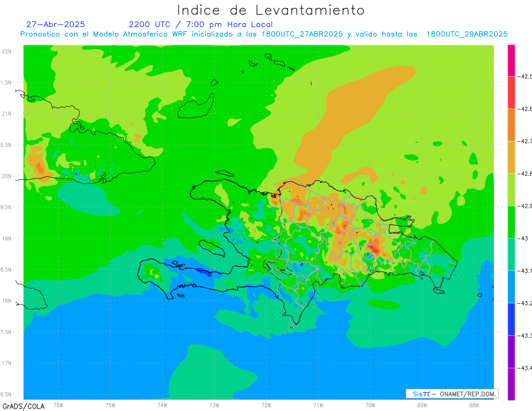Image resolution: width=532 pixels, height=411 pixels.
Task: Click the 'GrADS/COLA' label
Action: click(23, 406)
